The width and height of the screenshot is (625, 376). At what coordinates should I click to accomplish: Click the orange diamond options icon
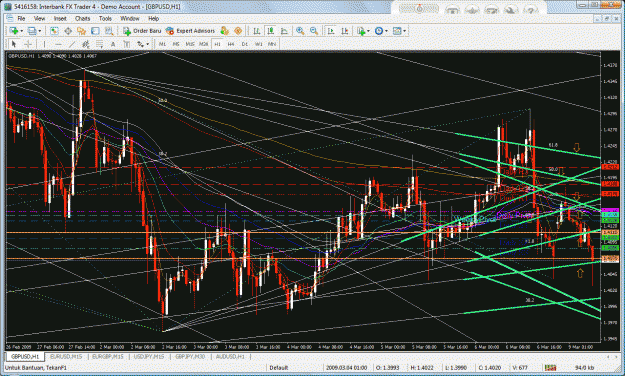click(238, 31)
